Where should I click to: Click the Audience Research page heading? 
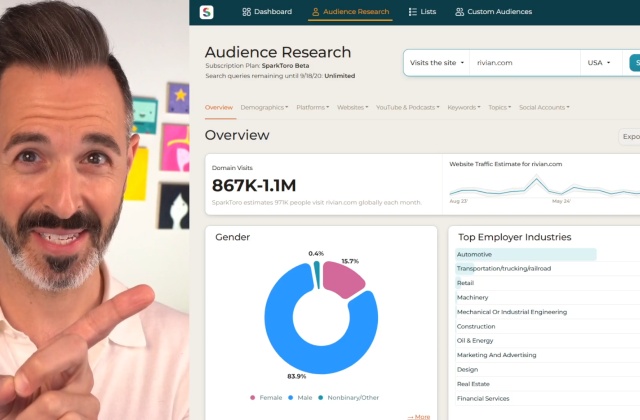(278, 52)
